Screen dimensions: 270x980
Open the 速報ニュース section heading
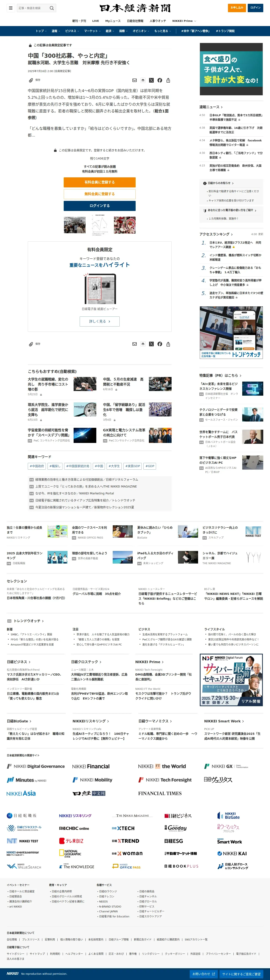[x=211, y=107]
